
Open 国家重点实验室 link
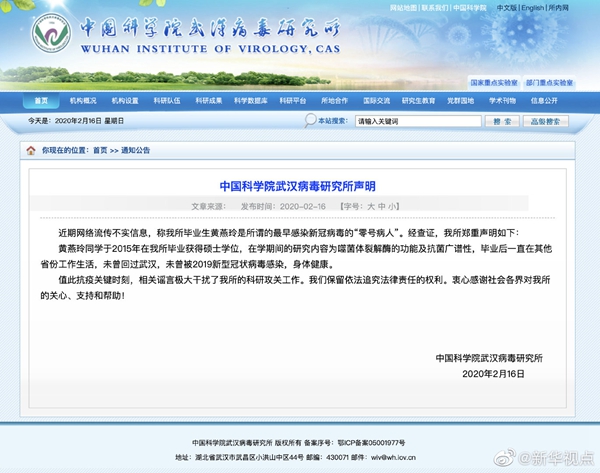point(493,82)
